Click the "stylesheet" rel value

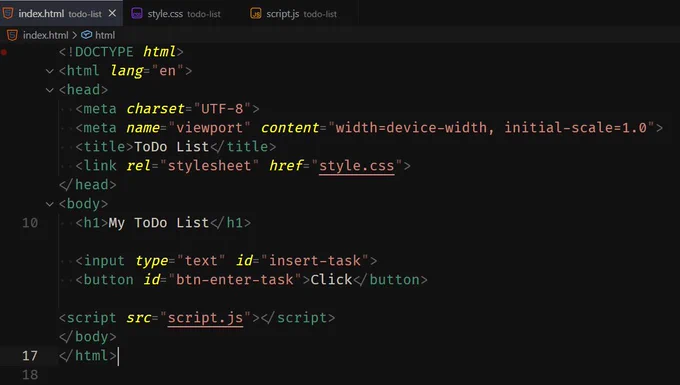point(209,166)
